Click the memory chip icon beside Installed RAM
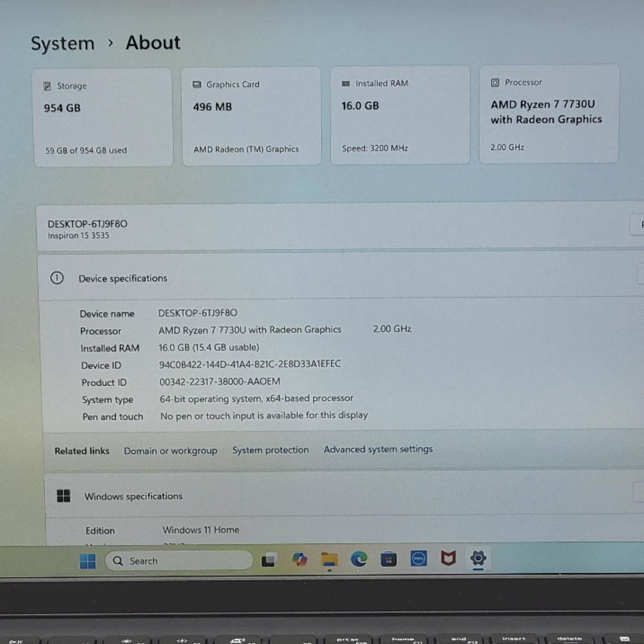The height and width of the screenshot is (644, 644). [x=346, y=83]
